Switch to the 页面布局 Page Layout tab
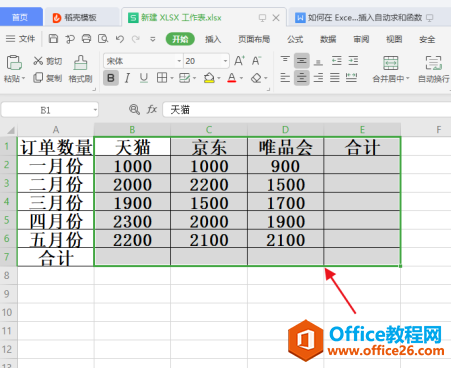The image size is (451, 368). click(x=254, y=39)
